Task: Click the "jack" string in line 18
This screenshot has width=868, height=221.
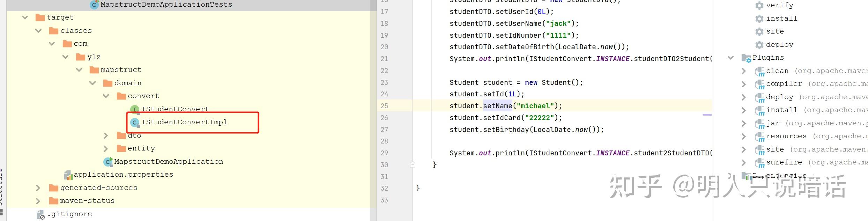Action: pyautogui.click(x=558, y=23)
